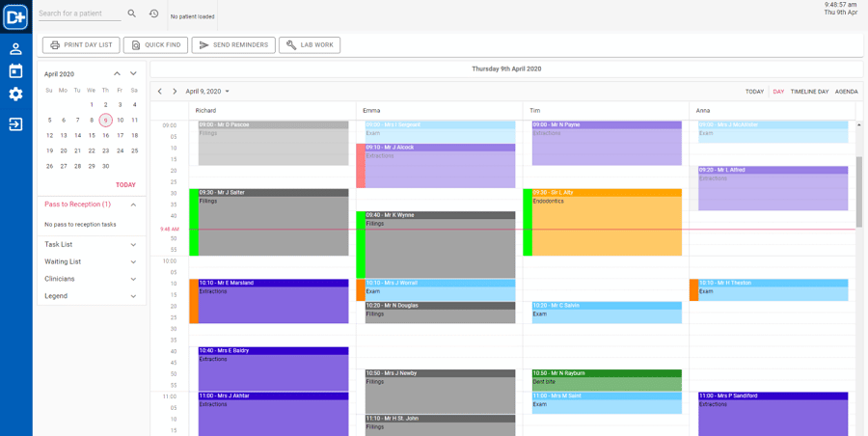The height and width of the screenshot is (436, 868).
Task: Open the April 9, 2020 date dropdown
Action: point(207,92)
